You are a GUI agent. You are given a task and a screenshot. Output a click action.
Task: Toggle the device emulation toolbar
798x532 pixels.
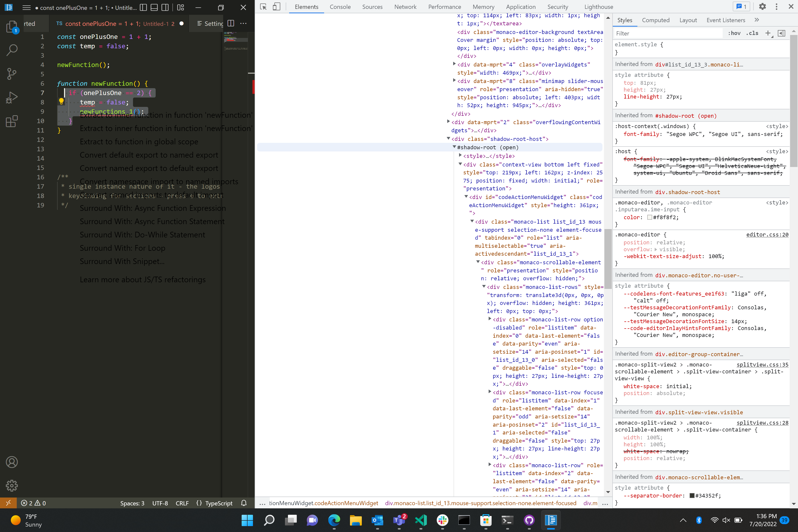coord(277,6)
